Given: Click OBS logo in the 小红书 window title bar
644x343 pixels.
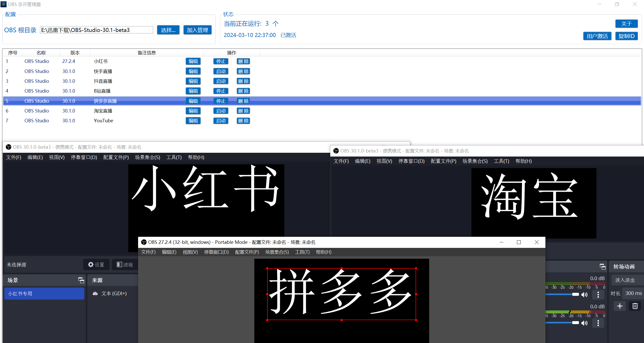Looking at the screenshot, I should [x=9, y=147].
